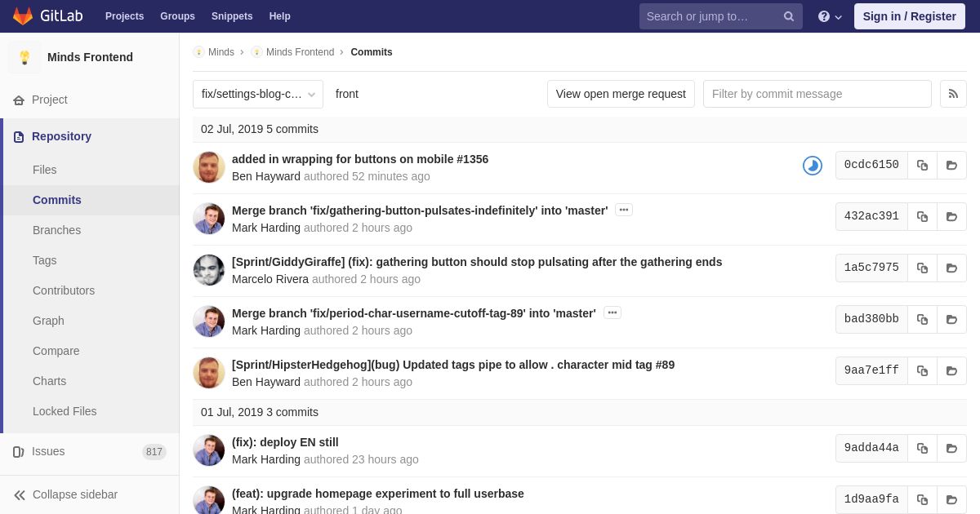View pipeline status for commit 0cdc6150
The height and width of the screenshot is (514, 980).
(x=813, y=166)
